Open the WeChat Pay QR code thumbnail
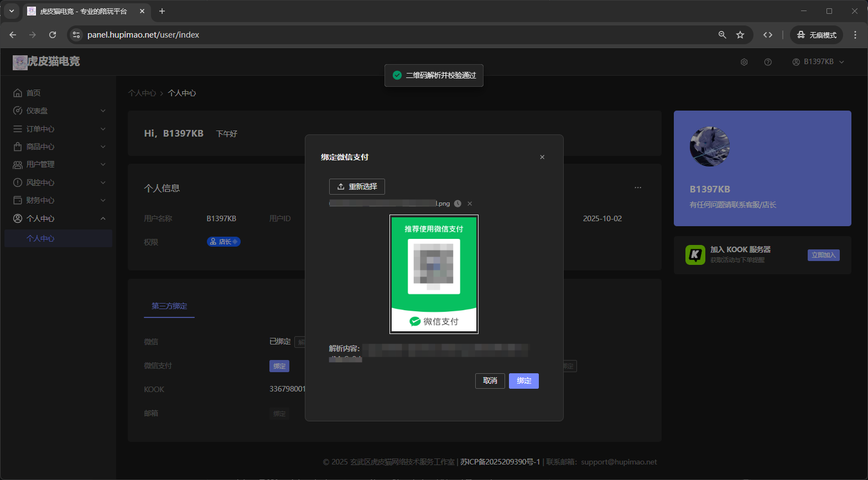Viewport: 868px width, 480px height. click(434, 274)
